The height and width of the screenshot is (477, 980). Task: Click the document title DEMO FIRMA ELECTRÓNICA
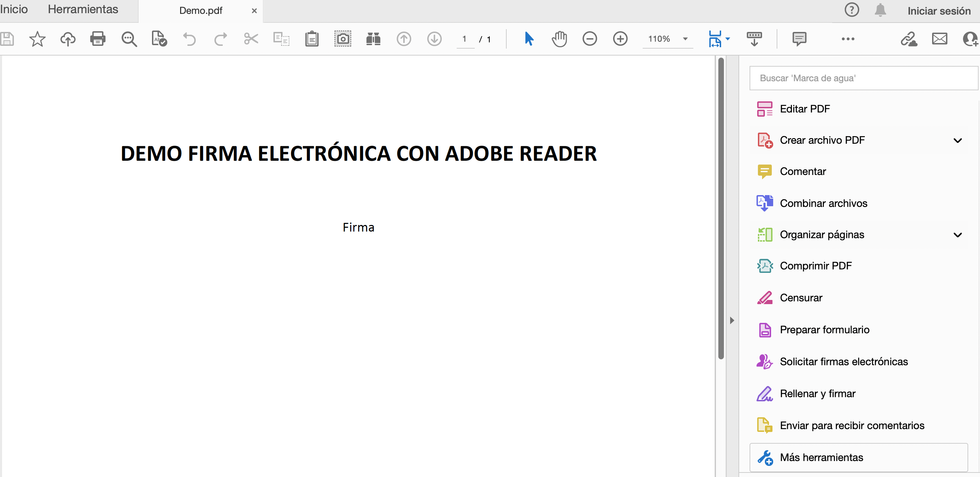358,154
